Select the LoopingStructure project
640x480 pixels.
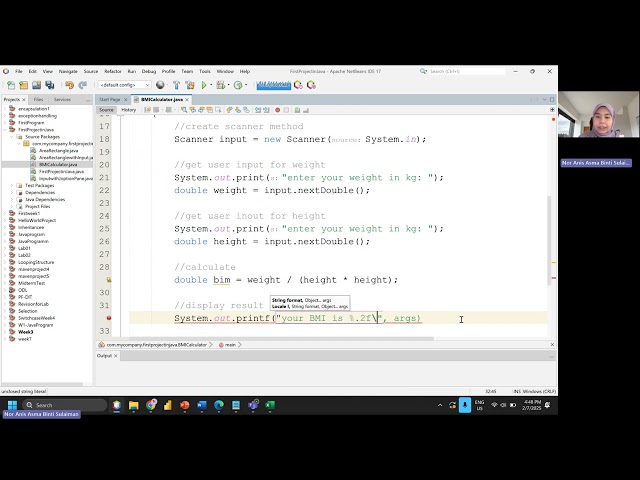[x=36, y=262]
